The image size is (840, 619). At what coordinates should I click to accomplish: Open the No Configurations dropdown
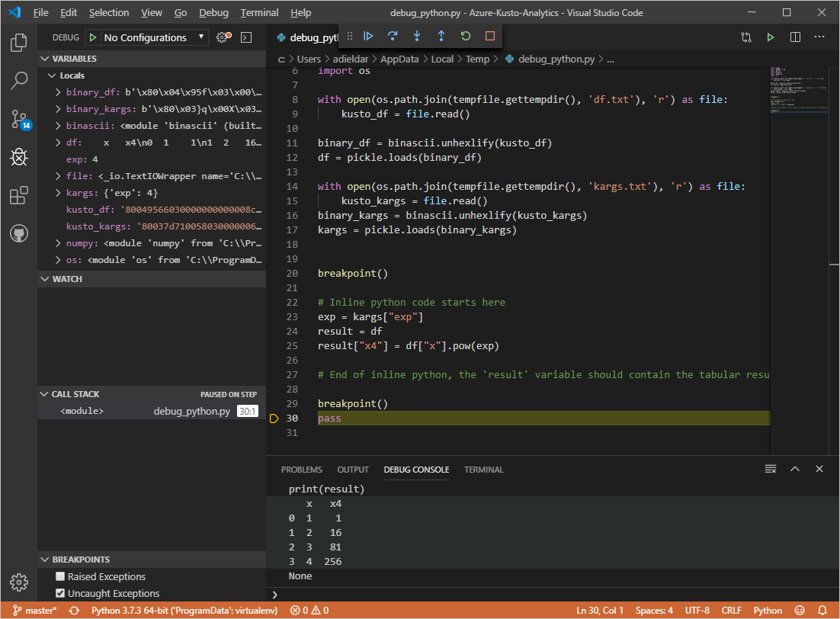[149, 37]
